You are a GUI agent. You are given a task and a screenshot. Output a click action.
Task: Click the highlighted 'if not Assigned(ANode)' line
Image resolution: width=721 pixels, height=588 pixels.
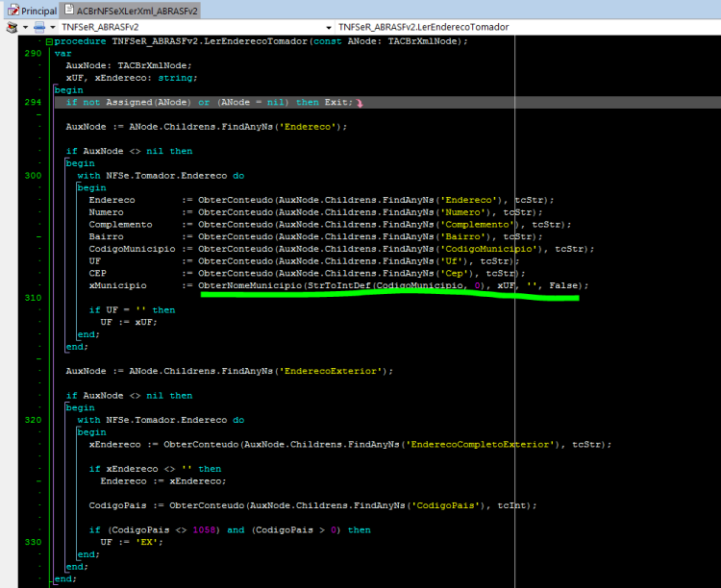pos(387,102)
